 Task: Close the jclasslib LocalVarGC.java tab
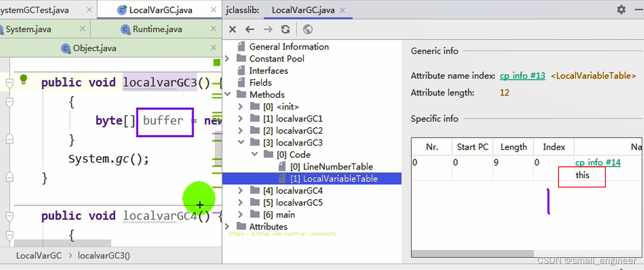[343, 10]
